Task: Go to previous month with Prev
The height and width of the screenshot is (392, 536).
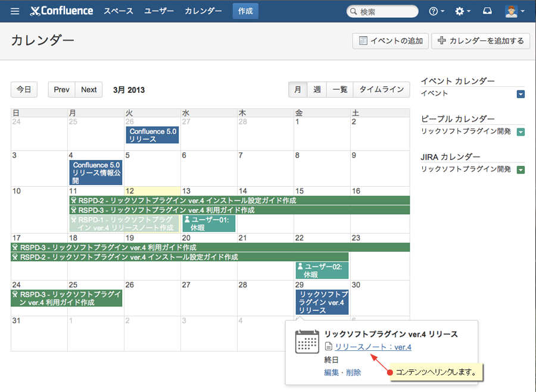Action: 61,90
